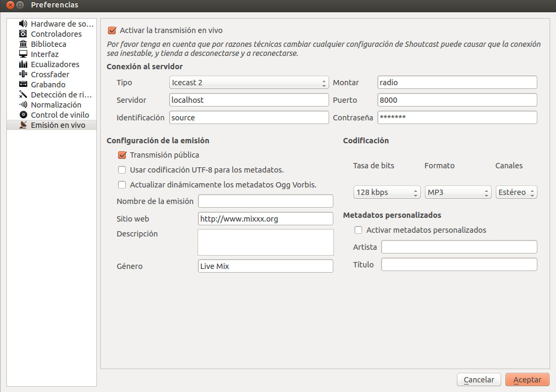
Task: Open the Estéreo channels dropdown
Action: [516, 192]
